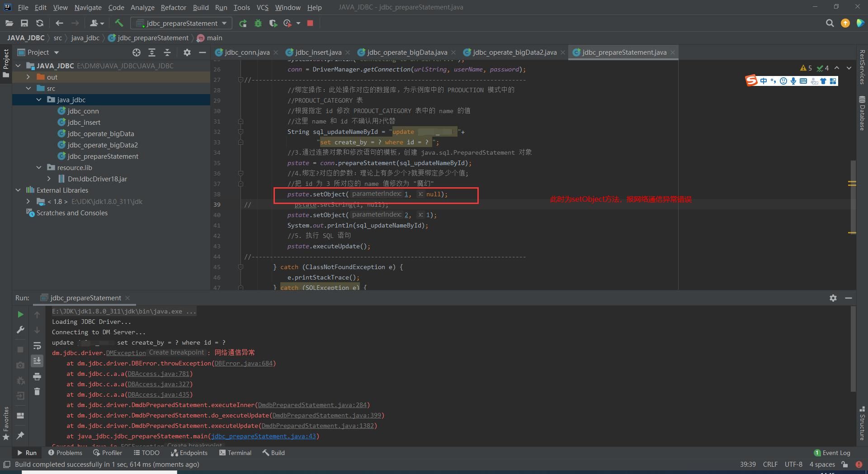
Task: Click the warnings count indicator showing 5
Action: 806,68
